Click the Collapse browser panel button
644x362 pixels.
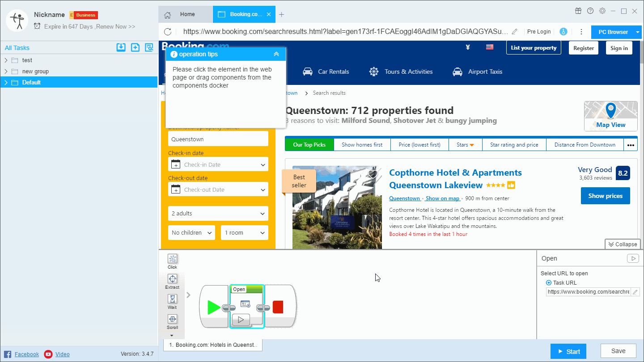click(x=623, y=244)
